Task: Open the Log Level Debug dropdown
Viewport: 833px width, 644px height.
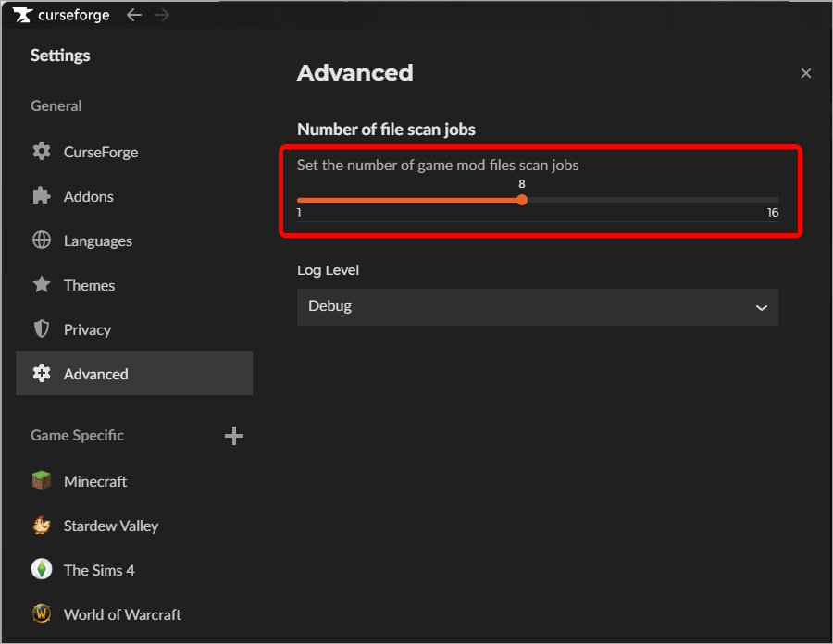Action: tap(538, 307)
